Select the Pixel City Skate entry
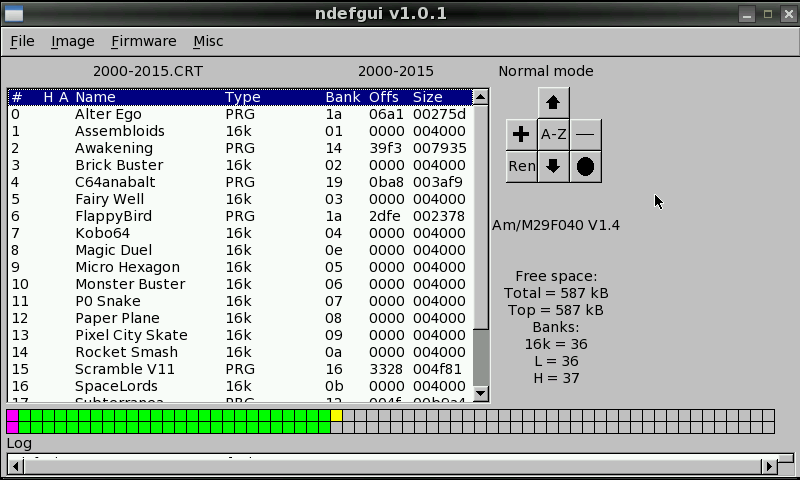The height and width of the screenshot is (480, 800). [240, 335]
